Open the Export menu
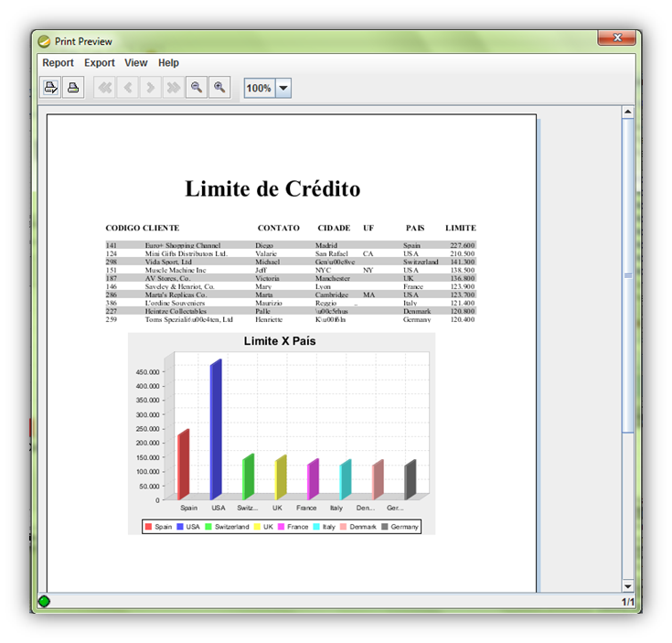Image resolution: width=672 pixels, height=643 pixels. [100, 63]
